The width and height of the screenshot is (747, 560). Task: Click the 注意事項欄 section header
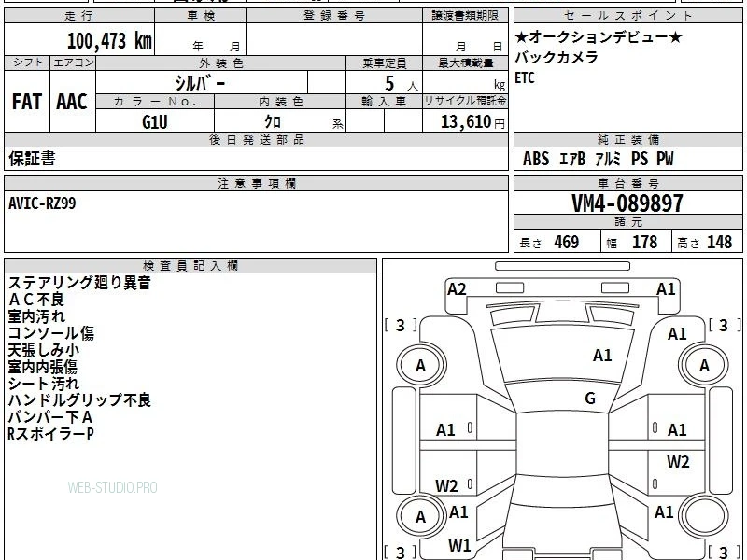(256, 183)
